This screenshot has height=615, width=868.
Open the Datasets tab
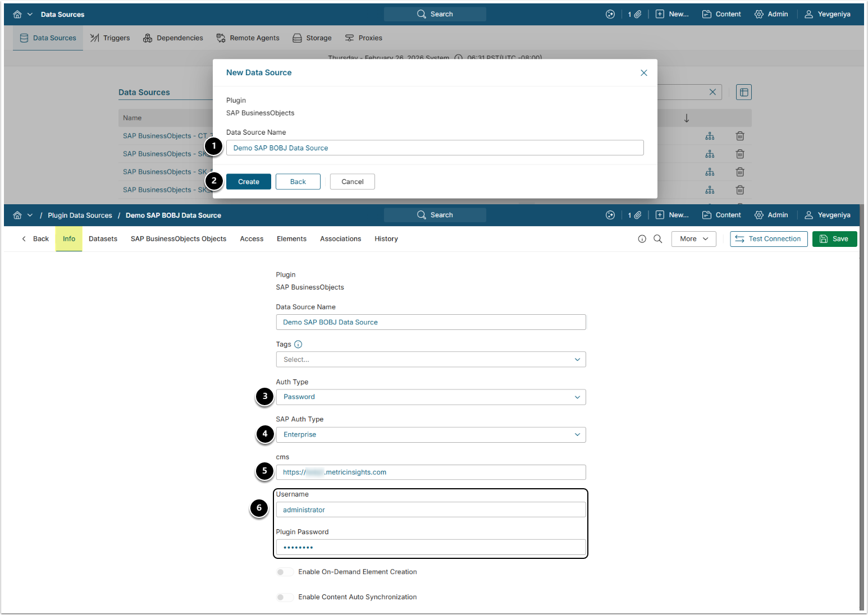103,239
